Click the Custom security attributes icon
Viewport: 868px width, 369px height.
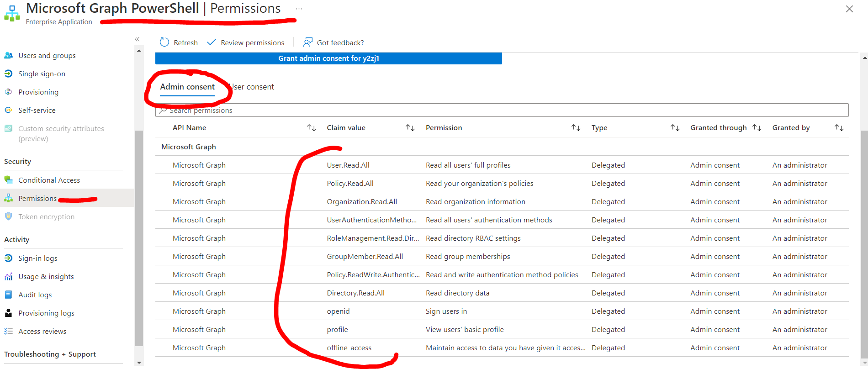(x=8, y=128)
